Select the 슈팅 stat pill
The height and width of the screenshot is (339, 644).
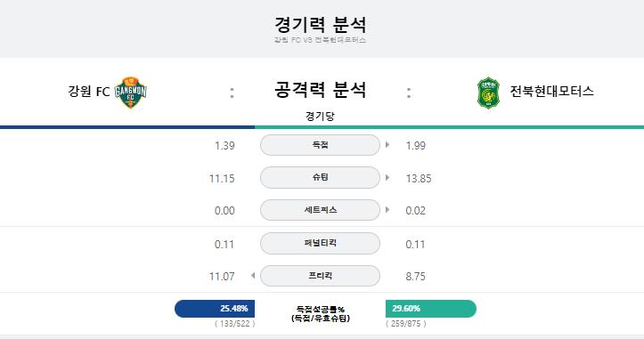[x=320, y=177]
